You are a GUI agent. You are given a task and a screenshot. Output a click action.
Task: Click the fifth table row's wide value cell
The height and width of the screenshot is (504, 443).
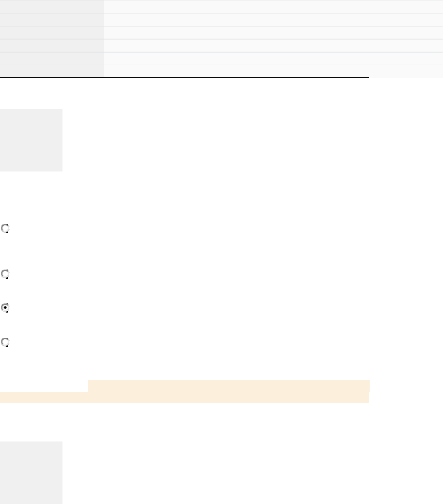click(273, 59)
